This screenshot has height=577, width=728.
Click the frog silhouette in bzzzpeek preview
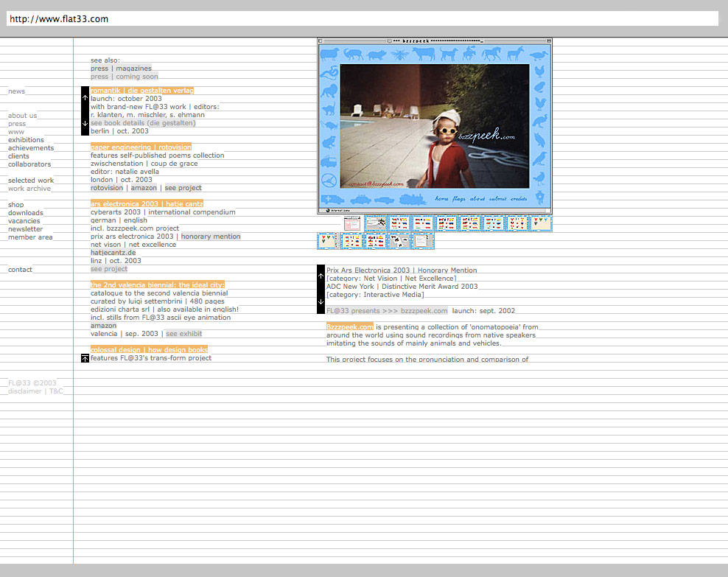329,141
